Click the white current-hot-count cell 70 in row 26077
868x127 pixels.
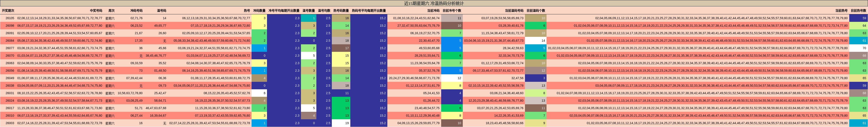click(858, 48)
